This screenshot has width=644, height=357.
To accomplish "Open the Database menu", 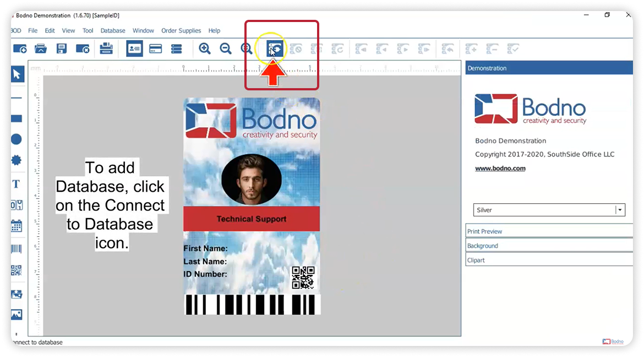I will click(x=113, y=31).
